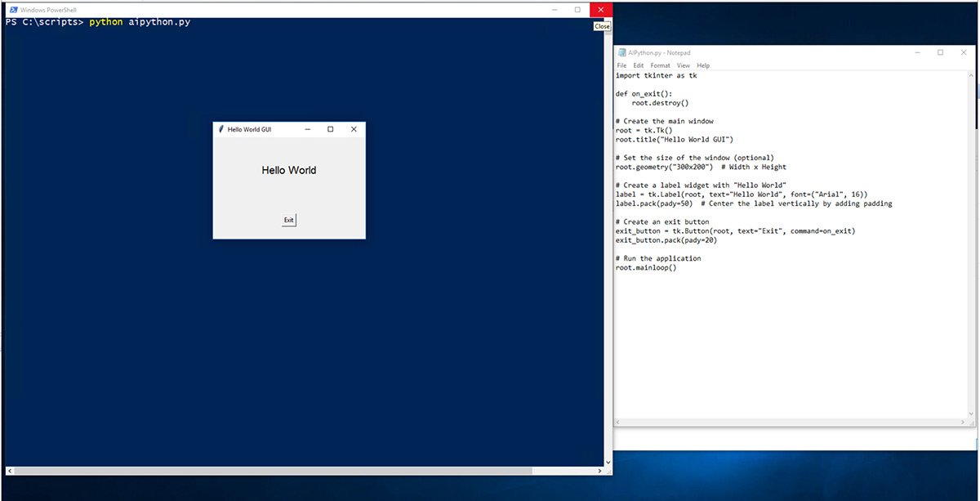Screen dimensions: 980x501
Task: Open the Edit menu in Notepad
Action: click(638, 65)
